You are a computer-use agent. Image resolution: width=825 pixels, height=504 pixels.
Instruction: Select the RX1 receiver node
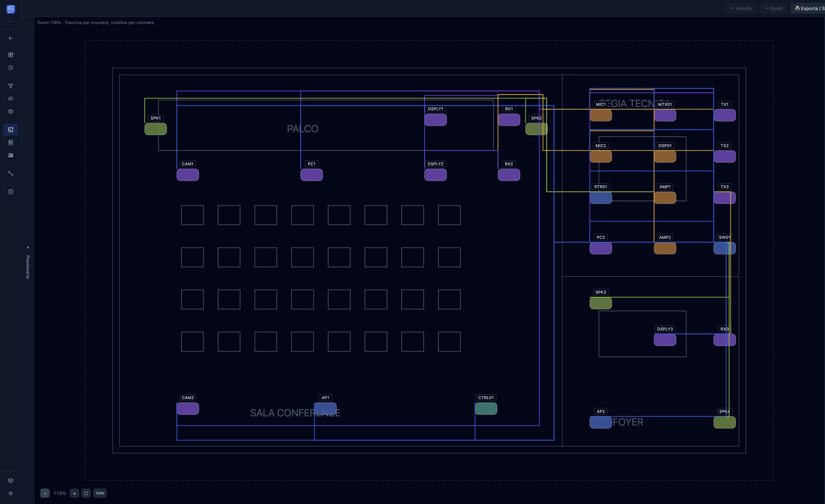tap(509, 120)
